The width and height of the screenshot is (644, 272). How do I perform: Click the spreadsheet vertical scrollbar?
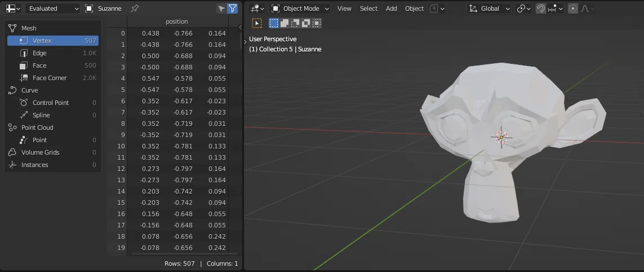click(241, 41)
